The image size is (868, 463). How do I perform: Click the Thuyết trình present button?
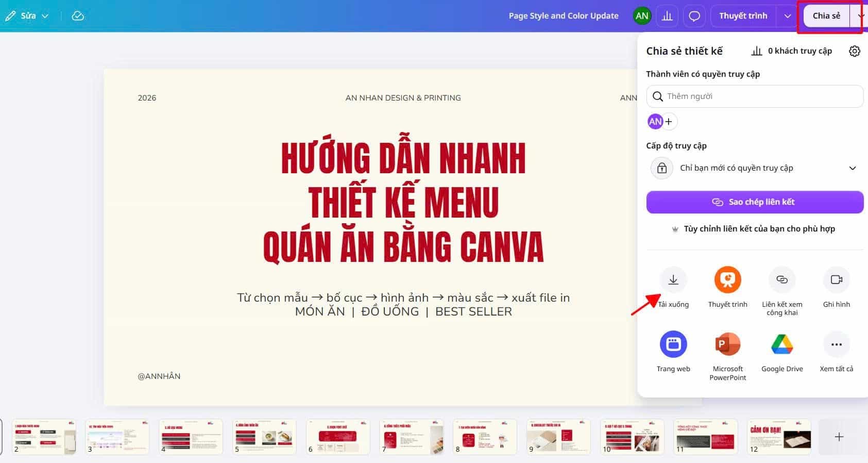743,16
